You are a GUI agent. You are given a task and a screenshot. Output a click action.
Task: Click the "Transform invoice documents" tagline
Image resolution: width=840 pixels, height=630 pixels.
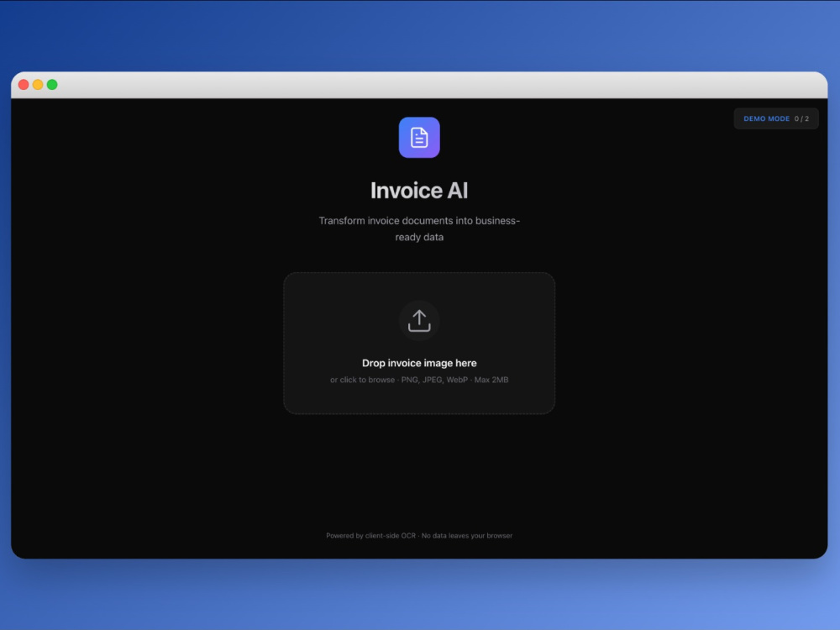419,228
